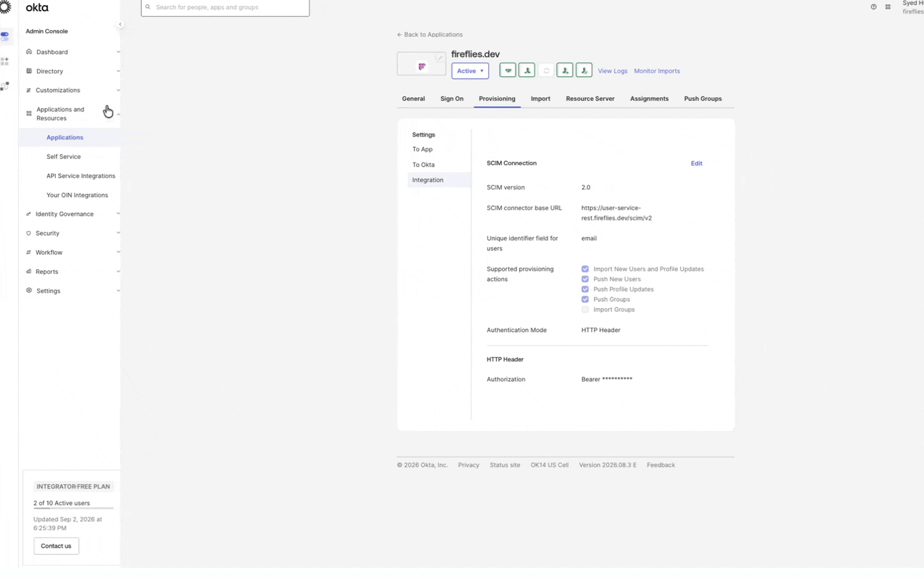Click the search magnifier icon
The image size is (924, 579).
pyautogui.click(x=148, y=7)
